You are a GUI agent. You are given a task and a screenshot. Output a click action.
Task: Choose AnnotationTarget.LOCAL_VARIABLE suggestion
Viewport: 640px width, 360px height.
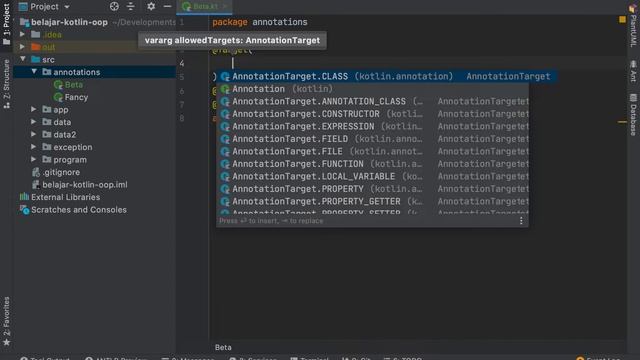click(372, 176)
